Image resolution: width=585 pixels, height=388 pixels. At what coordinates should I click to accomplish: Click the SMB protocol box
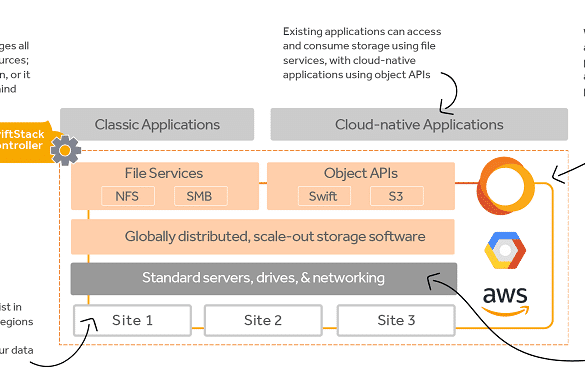coord(201,196)
